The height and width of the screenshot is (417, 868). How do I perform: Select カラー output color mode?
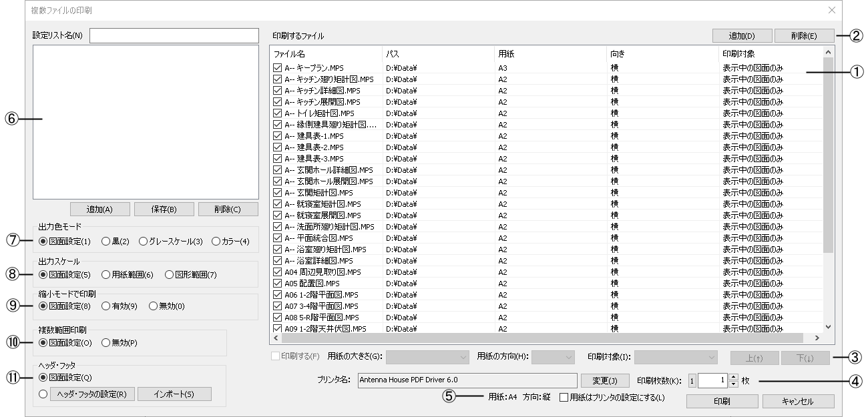coord(215,241)
